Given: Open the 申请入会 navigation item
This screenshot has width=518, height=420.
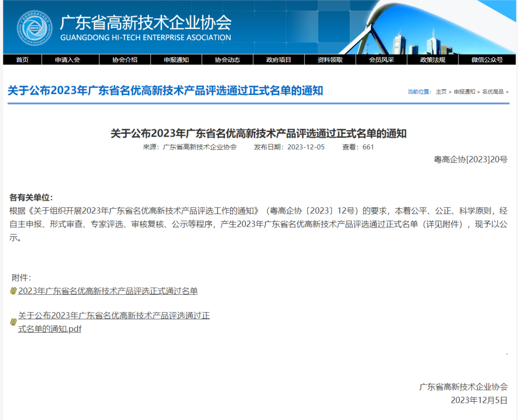Looking at the screenshot, I should click(67, 60).
